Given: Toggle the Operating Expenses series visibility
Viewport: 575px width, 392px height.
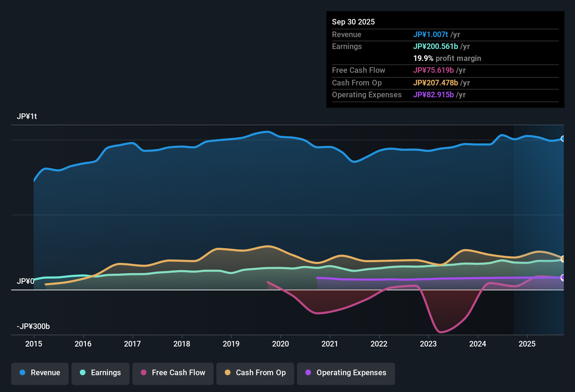Looking at the screenshot, I should tap(346, 373).
